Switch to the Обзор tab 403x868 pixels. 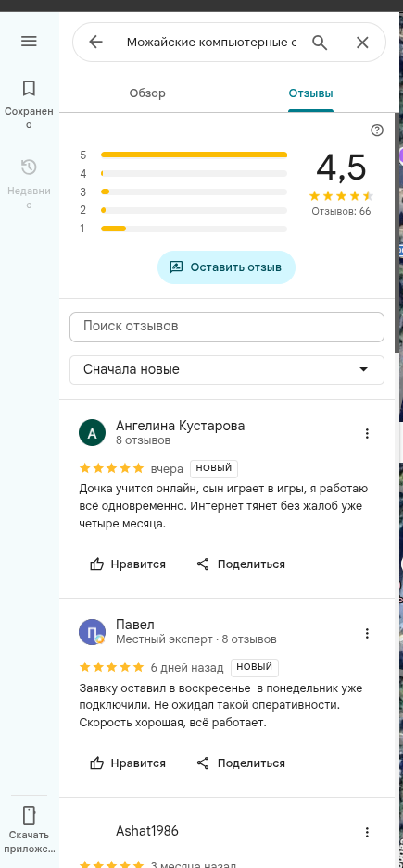coord(147,93)
